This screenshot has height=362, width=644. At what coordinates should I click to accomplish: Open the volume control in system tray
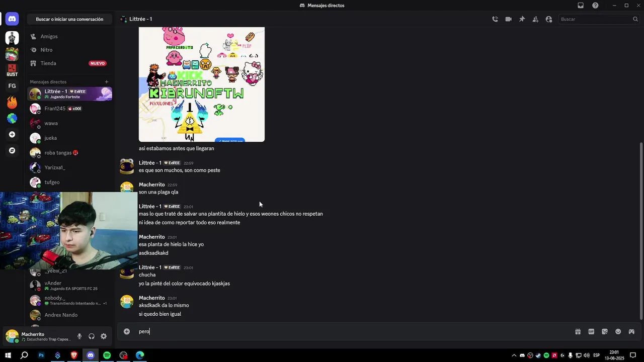coord(586,355)
